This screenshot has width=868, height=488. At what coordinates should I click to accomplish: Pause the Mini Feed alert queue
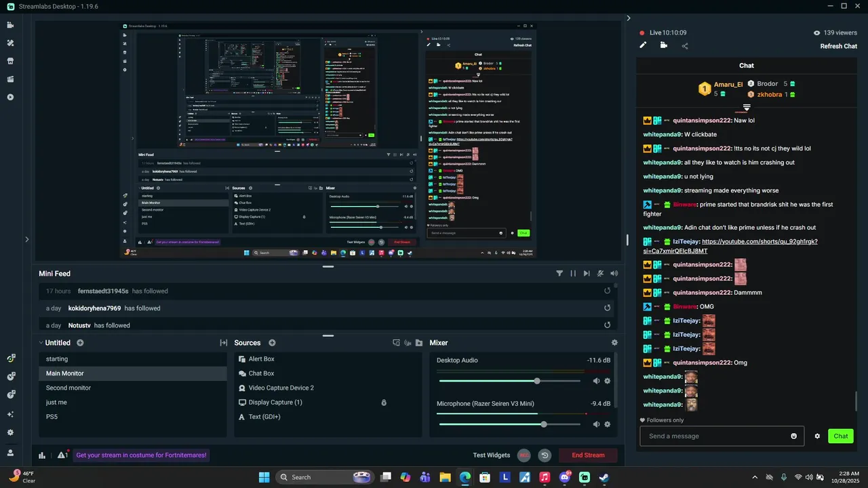click(573, 274)
